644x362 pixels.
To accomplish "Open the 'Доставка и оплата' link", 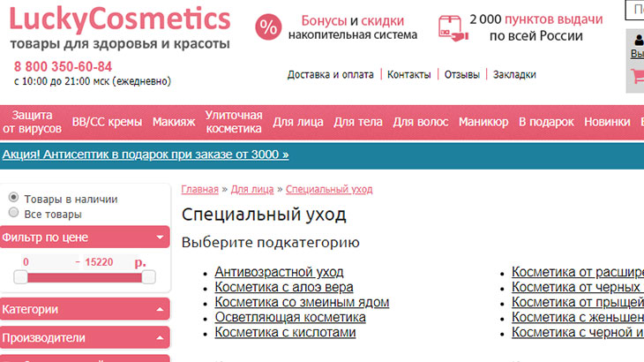I will point(330,74).
